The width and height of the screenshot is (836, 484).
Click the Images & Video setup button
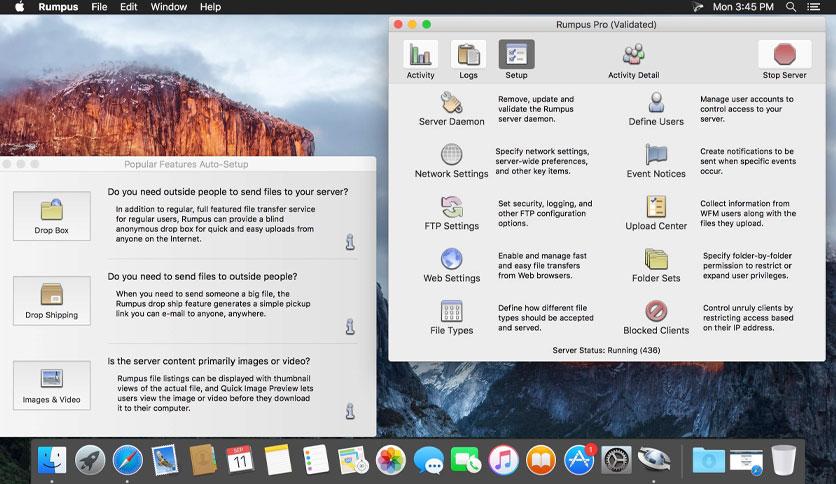point(52,385)
